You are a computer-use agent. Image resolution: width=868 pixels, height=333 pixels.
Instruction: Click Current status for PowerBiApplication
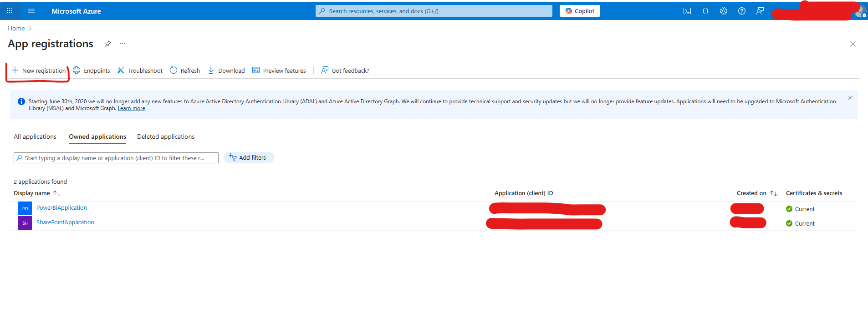800,209
